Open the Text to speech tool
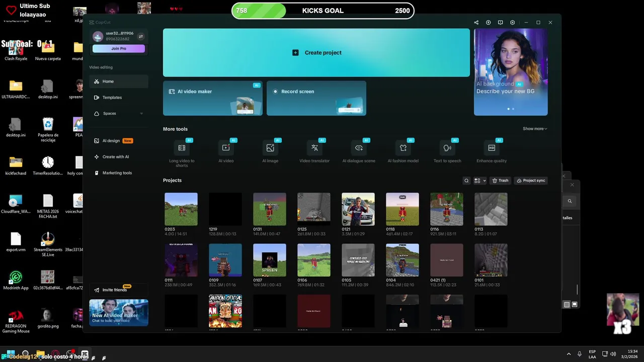Viewport: 644px width, 362px height. point(447,148)
